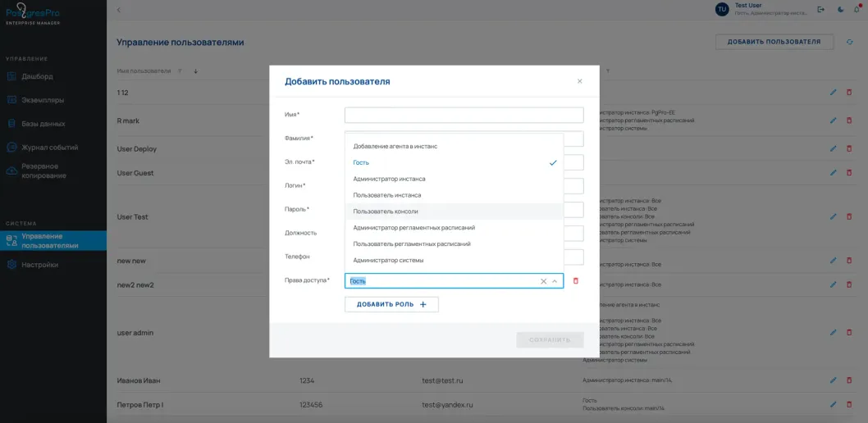Clear the selected access role with X
Screen dimensions: 868x423
click(x=543, y=281)
